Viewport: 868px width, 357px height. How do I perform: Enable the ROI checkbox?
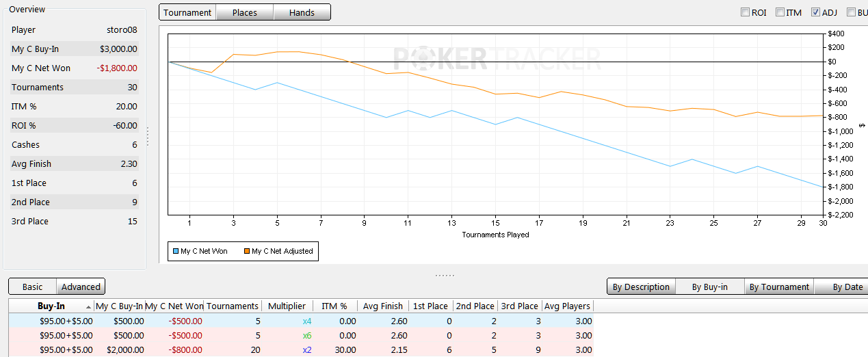[x=745, y=12]
